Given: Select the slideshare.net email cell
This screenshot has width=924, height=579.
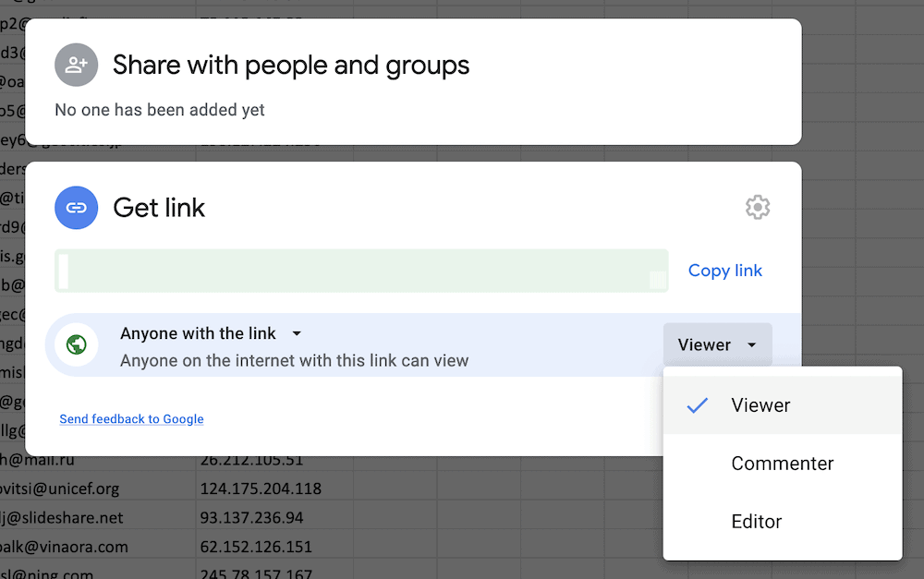Looking at the screenshot, I should (97, 518).
